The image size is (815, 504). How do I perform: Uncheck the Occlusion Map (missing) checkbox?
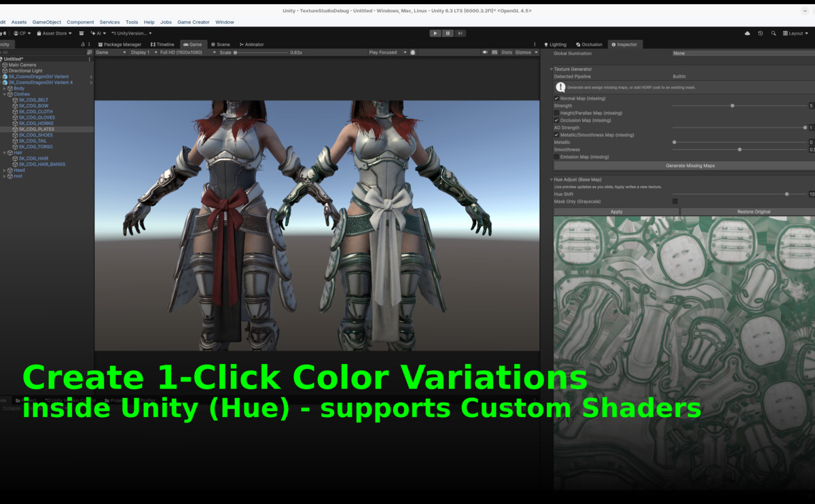[557, 120]
